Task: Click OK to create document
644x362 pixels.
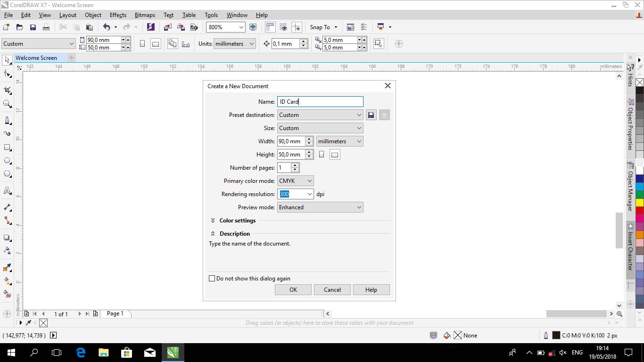Action: [293, 290]
